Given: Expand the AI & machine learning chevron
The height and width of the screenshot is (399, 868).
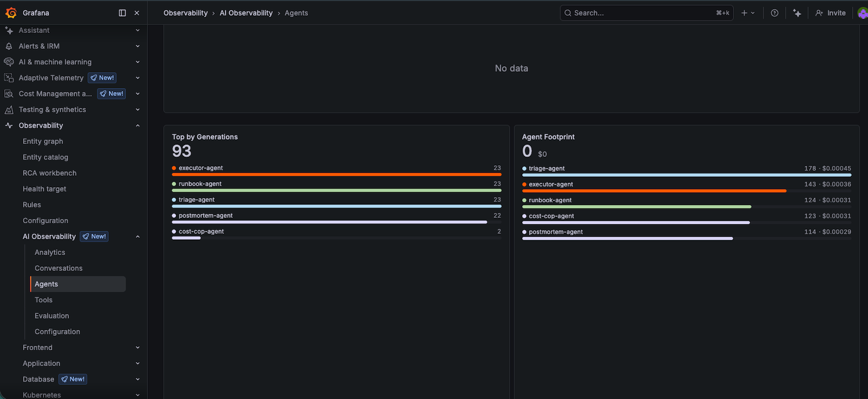Looking at the screenshot, I should [138, 62].
